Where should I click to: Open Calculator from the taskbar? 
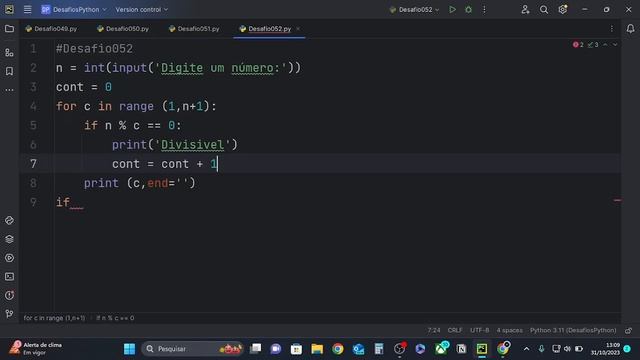(379, 349)
